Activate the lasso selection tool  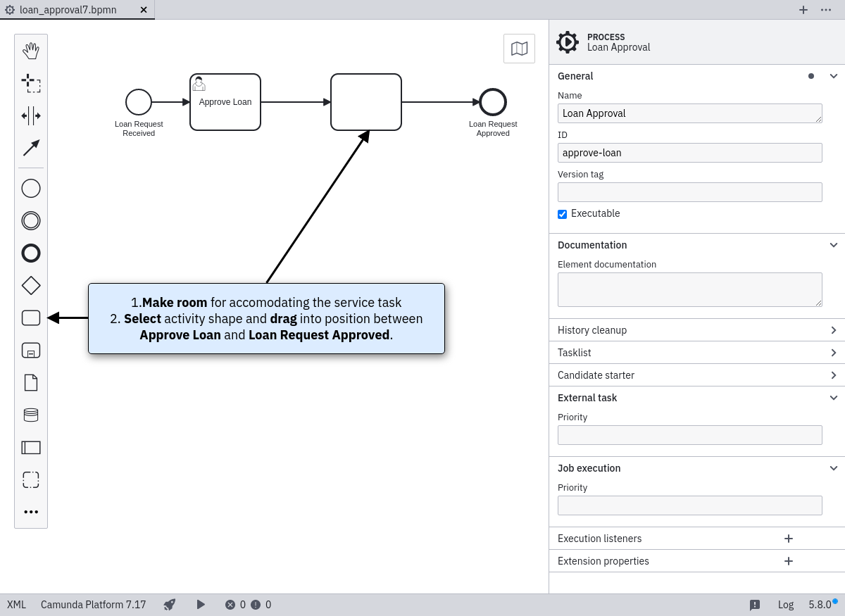31,83
